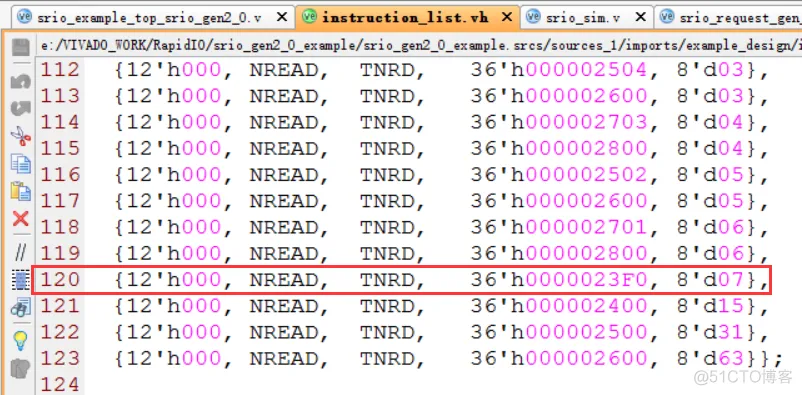Click line number 115 in the gutter
802x395 pixels.
[59, 149]
